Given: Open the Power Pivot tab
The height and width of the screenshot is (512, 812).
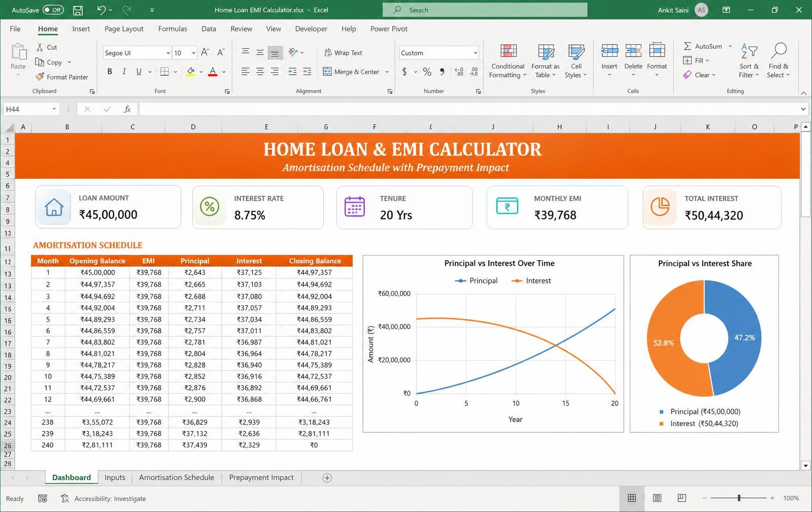Looking at the screenshot, I should (x=389, y=29).
